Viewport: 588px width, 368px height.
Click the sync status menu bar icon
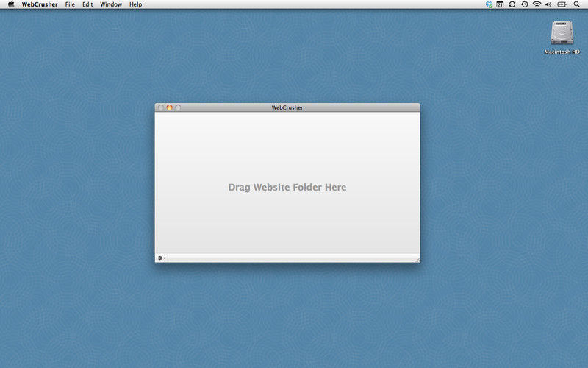512,4
